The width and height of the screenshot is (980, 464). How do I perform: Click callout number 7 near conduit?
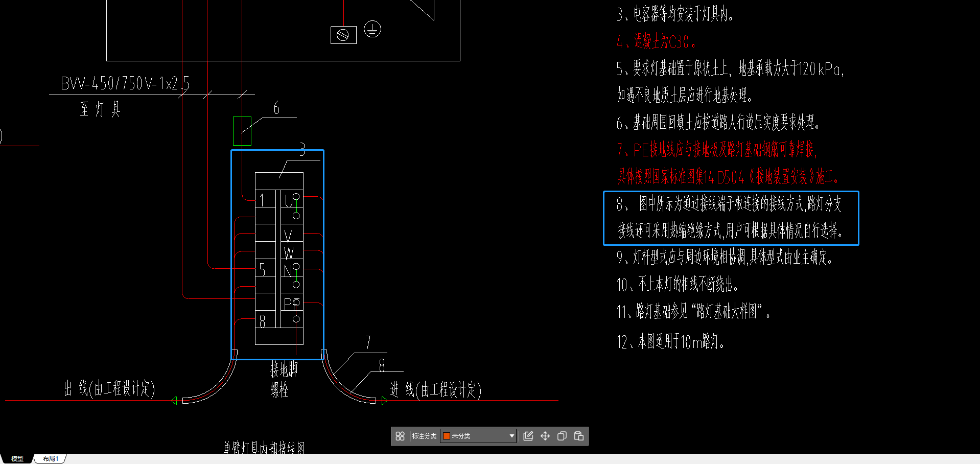[368, 342]
